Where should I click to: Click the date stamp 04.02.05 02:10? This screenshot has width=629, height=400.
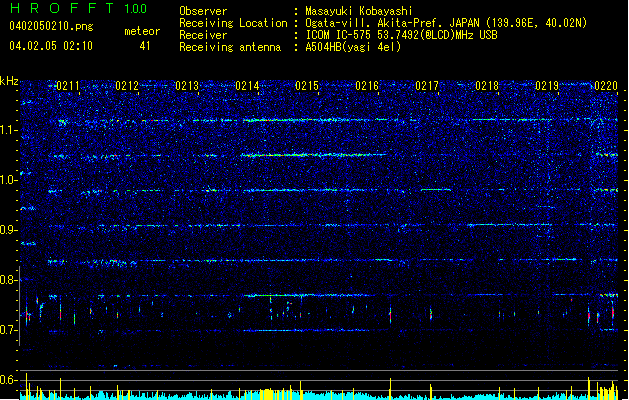(x=51, y=46)
